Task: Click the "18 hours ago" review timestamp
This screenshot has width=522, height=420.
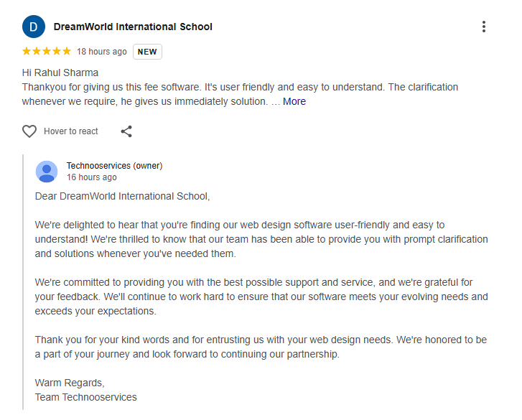Action: click(x=102, y=52)
